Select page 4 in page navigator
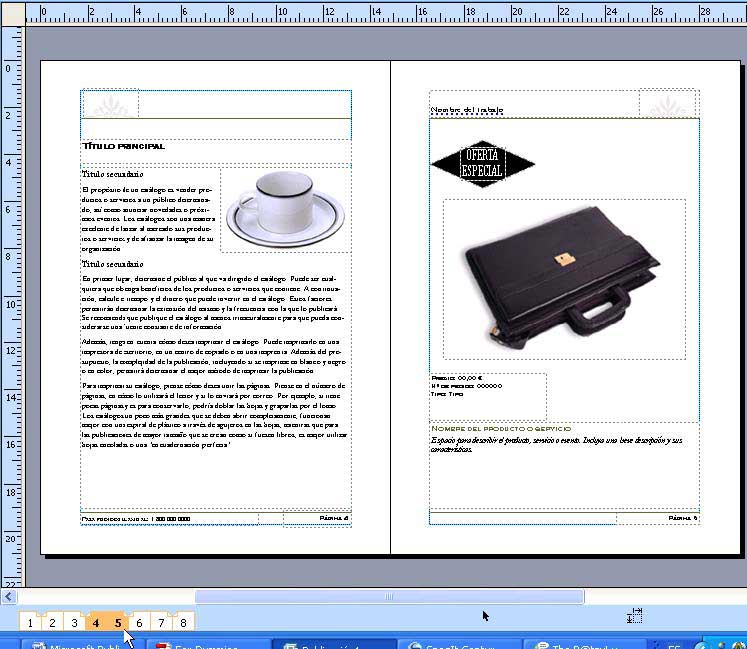Viewport: 747px width, 649px height. pyautogui.click(x=96, y=622)
